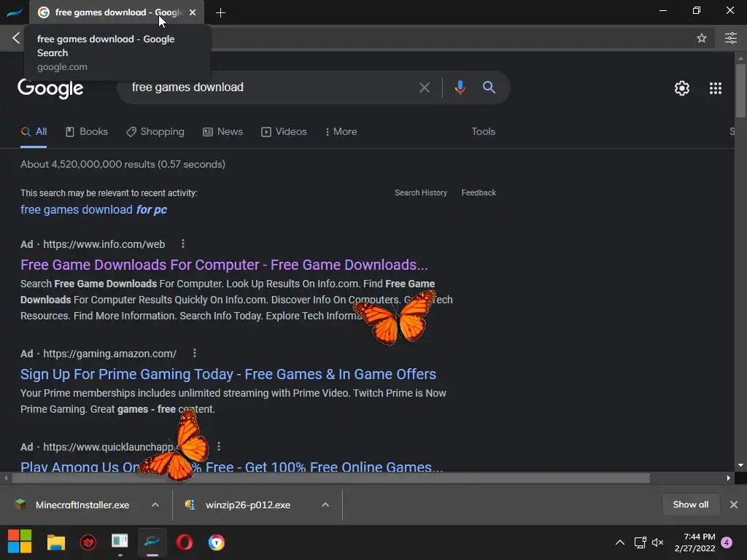Viewport: 747px width, 560px height.
Task: Open network status tray icon
Action: [640, 542]
